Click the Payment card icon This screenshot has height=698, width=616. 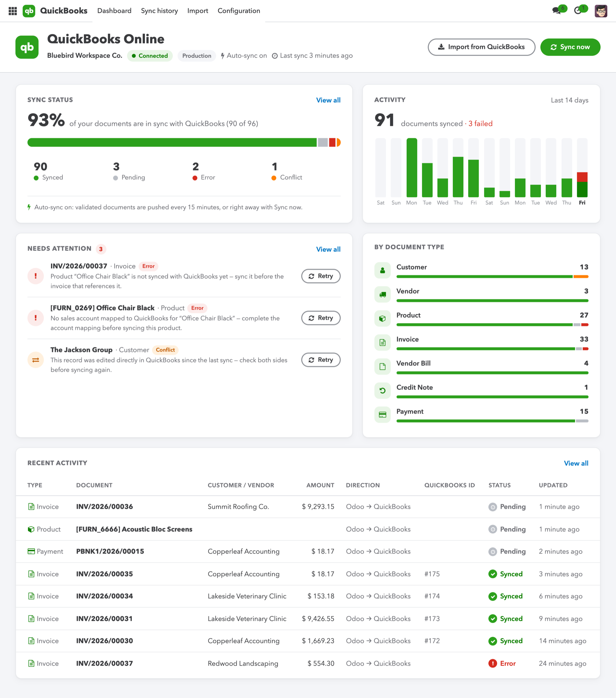click(x=382, y=415)
